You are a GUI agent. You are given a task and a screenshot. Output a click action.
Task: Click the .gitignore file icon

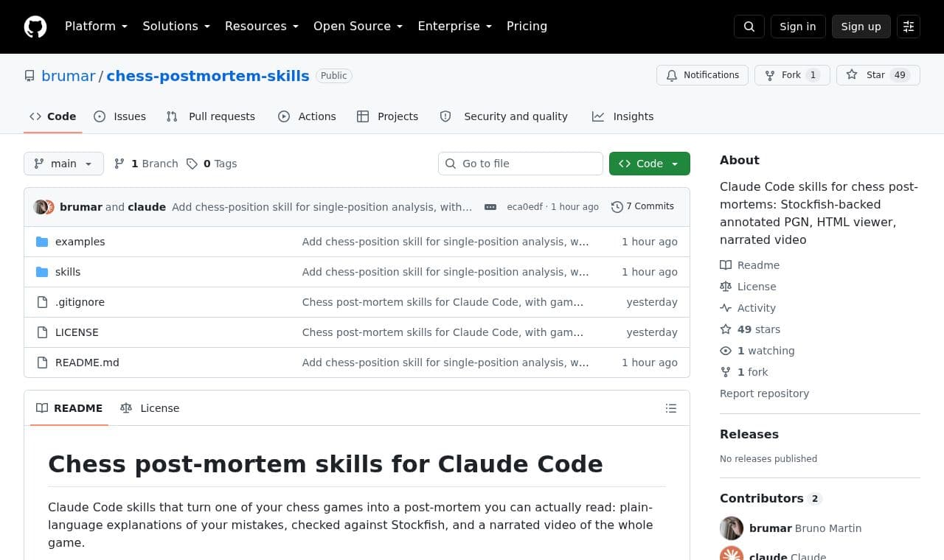pyautogui.click(x=42, y=302)
